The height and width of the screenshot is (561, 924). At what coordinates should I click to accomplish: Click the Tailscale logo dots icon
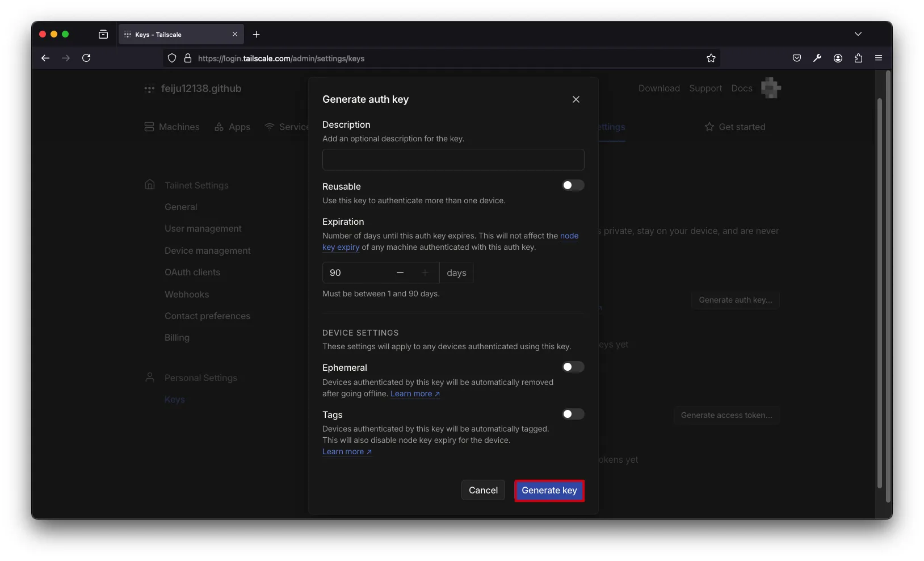click(149, 89)
